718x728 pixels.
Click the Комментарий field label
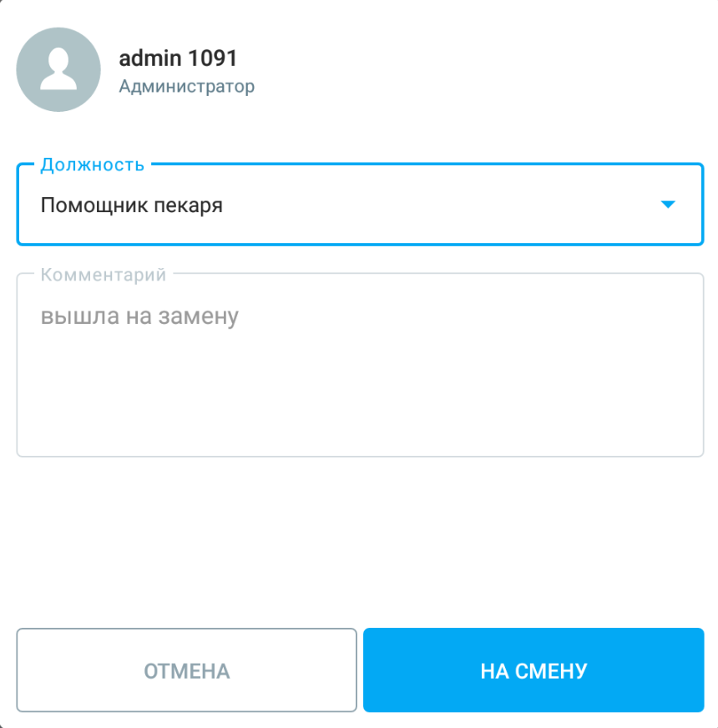pyautogui.click(x=103, y=275)
